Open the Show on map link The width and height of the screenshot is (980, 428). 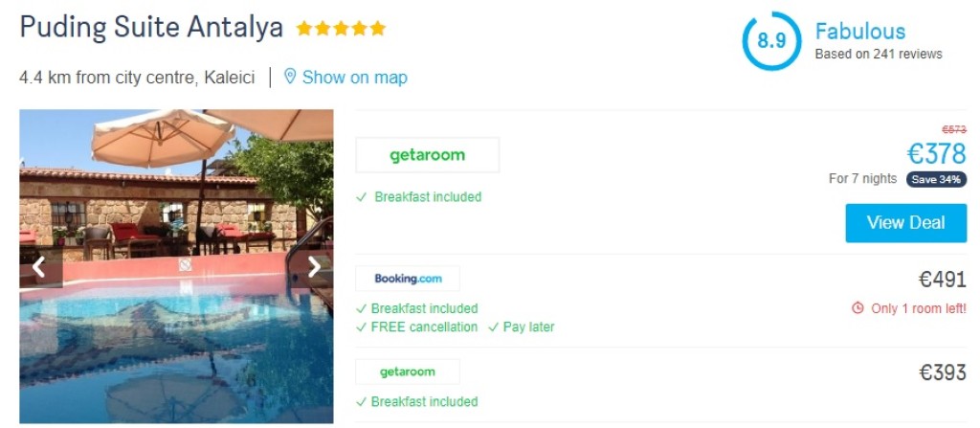[354, 78]
